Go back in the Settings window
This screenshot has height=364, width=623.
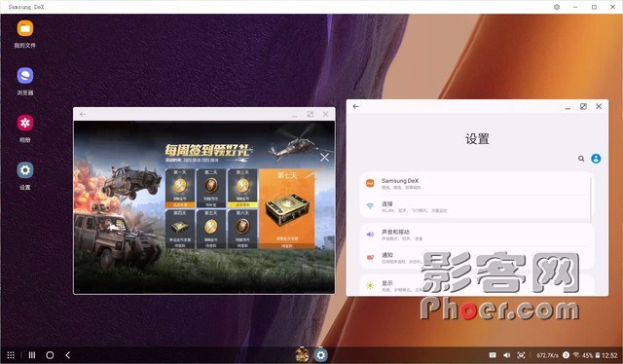click(x=356, y=106)
